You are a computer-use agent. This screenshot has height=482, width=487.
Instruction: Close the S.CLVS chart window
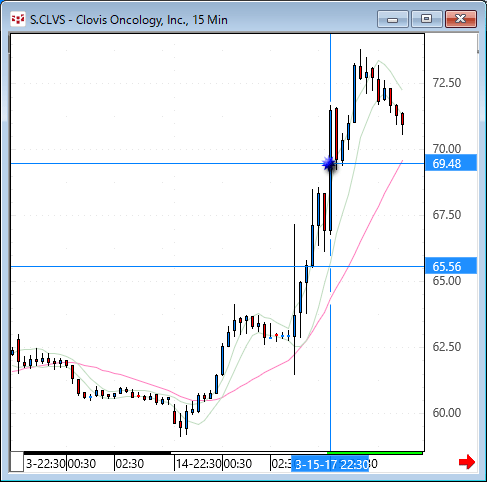[461, 20]
